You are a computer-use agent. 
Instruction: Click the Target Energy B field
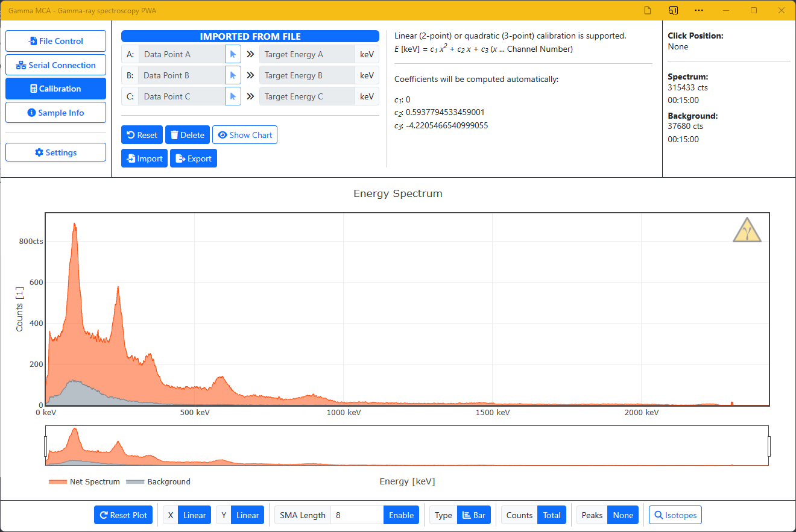pyautogui.click(x=307, y=75)
